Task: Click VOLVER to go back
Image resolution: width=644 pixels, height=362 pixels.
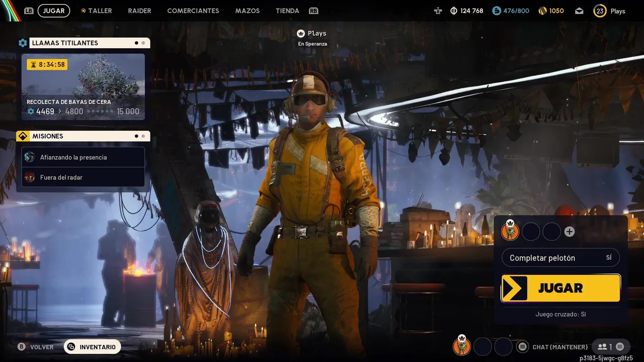Action: click(x=42, y=347)
